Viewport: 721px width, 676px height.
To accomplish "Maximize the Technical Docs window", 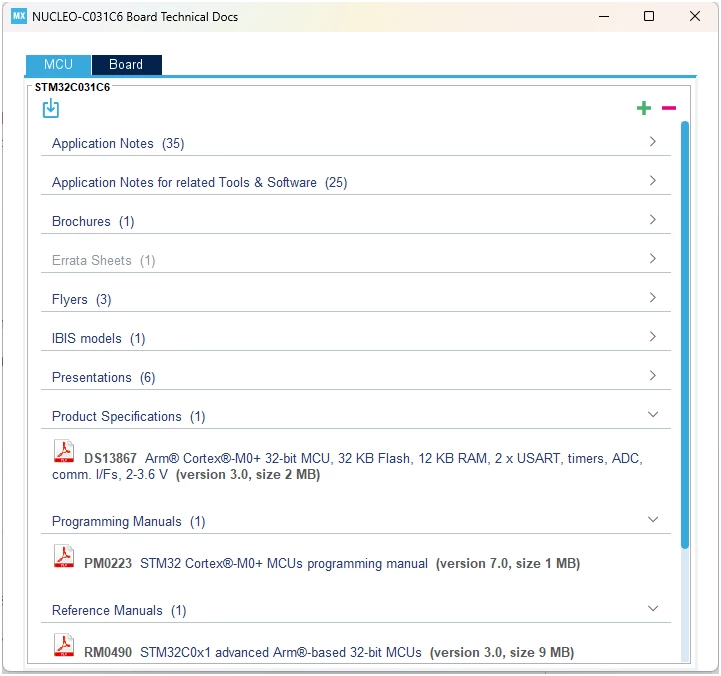I will (649, 17).
